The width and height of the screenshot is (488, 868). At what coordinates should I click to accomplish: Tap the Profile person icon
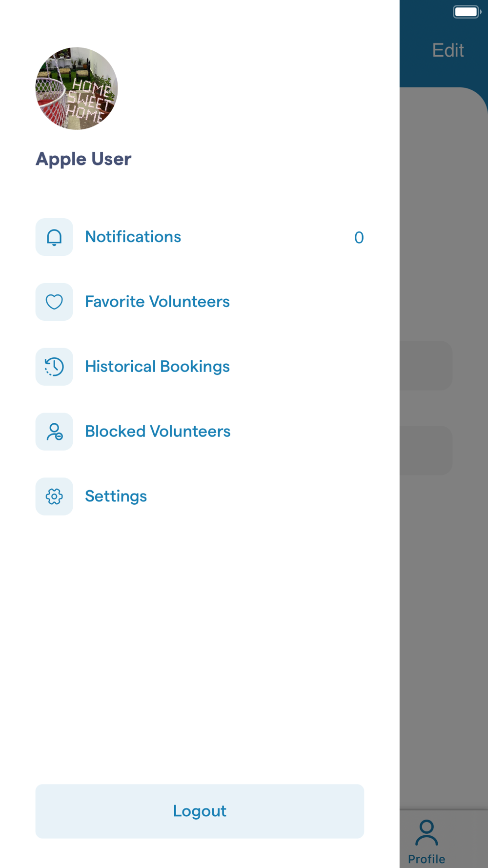point(427,833)
